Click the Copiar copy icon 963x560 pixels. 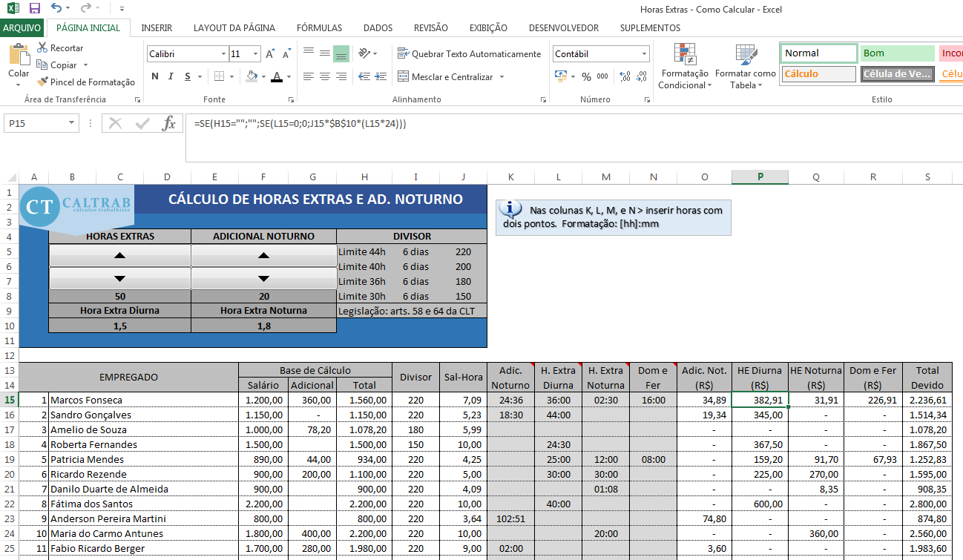pos(42,65)
